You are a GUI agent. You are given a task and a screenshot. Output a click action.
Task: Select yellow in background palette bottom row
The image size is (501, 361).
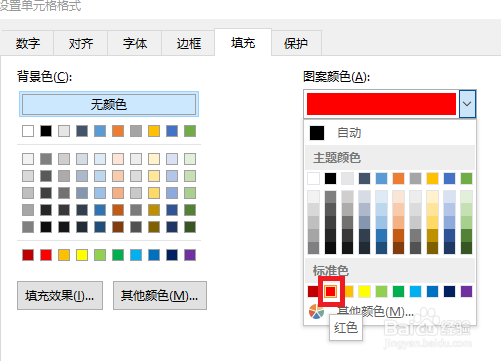82,255
